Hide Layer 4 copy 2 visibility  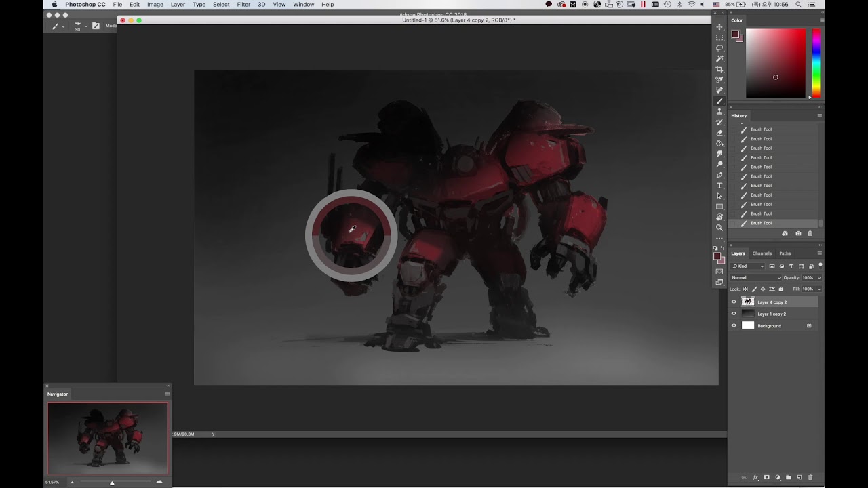(x=734, y=302)
